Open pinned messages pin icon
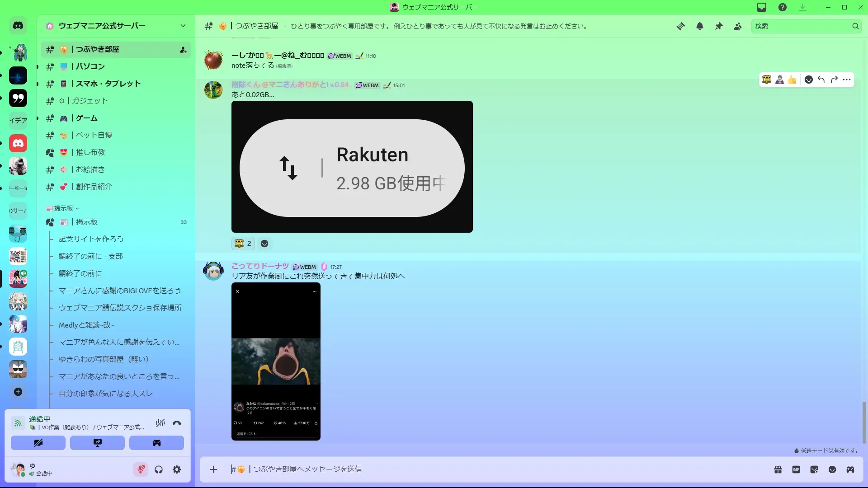 tap(719, 26)
